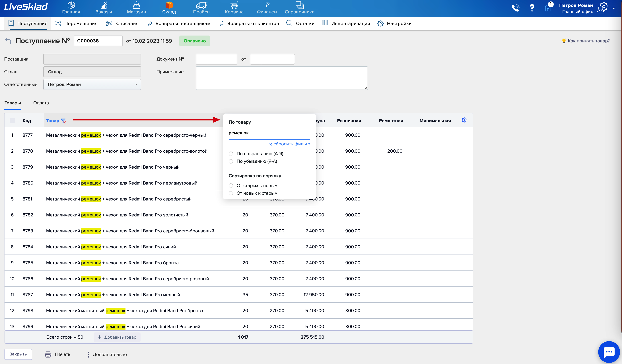
Task: Open Дополнительно options menu
Action: 107,354
